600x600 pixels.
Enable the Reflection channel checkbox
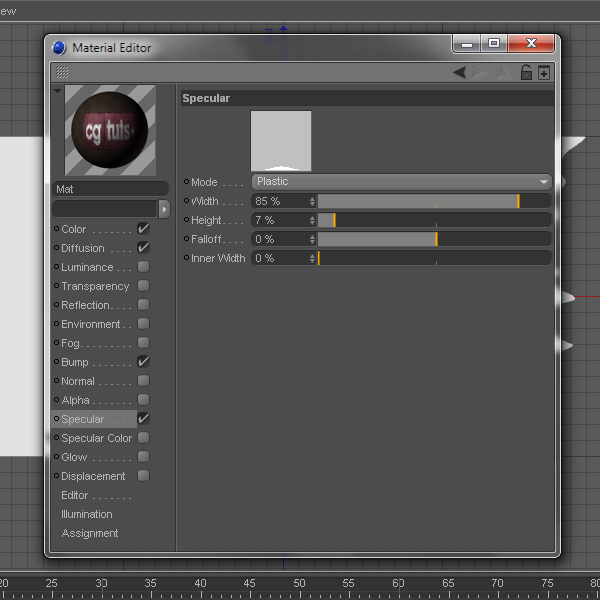tap(143, 305)
